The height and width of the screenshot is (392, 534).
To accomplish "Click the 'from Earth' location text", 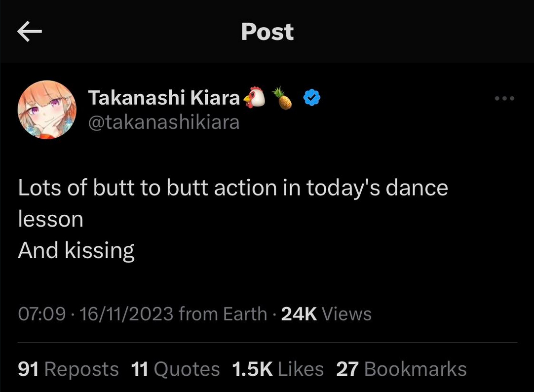I will (x=223, y=314).
